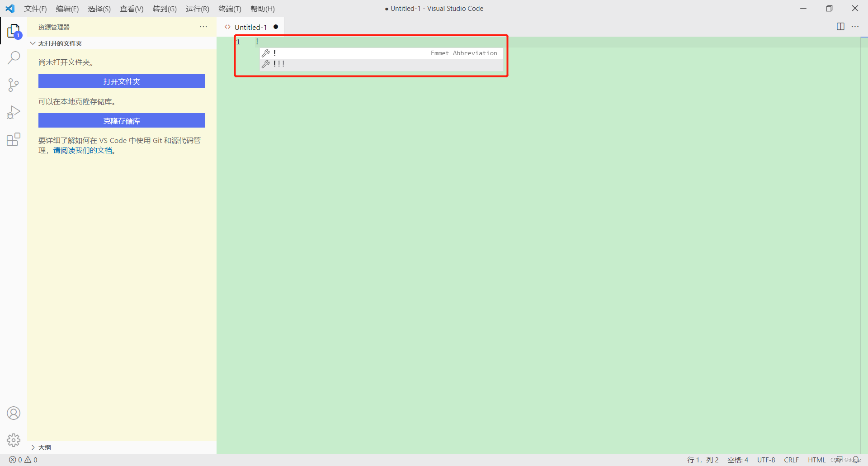Click the 打开文件夹 button
Screen dimensions: 868x466
coord(122,81)
